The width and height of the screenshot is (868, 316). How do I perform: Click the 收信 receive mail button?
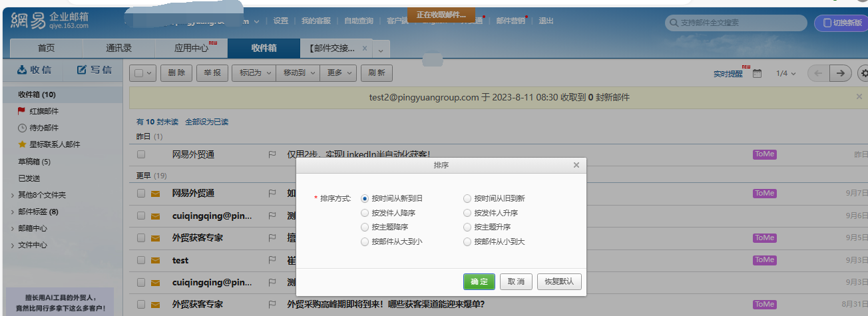tap(33, 70)
